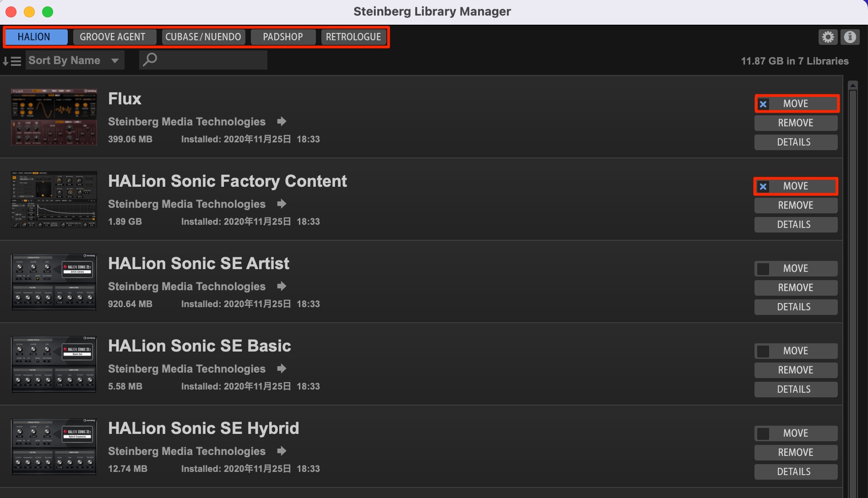Image resolution: width=868 pixels, height=498 pixels.
Task: Select the HALION tab
Action: pos(36,37)
